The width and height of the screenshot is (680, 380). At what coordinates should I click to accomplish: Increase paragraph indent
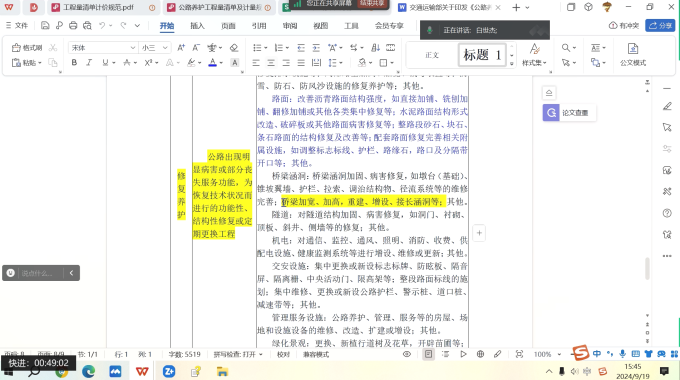click(316, 48)
